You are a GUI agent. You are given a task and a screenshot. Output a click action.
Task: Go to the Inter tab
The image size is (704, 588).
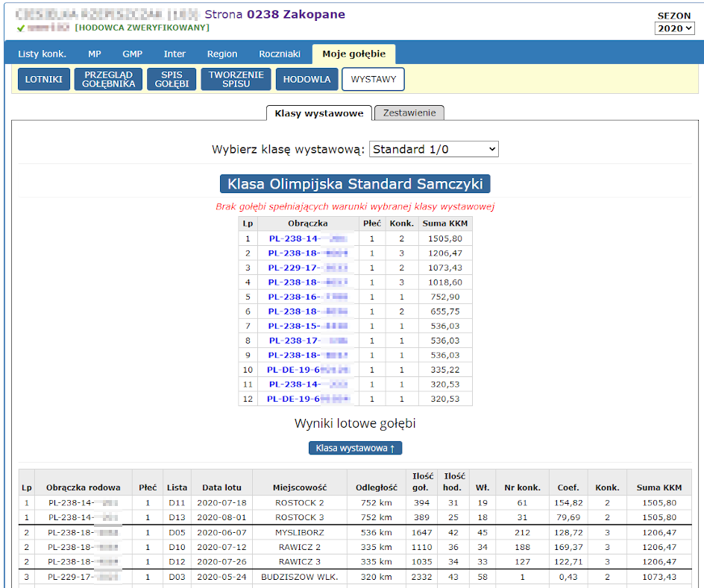coord(175,54)
